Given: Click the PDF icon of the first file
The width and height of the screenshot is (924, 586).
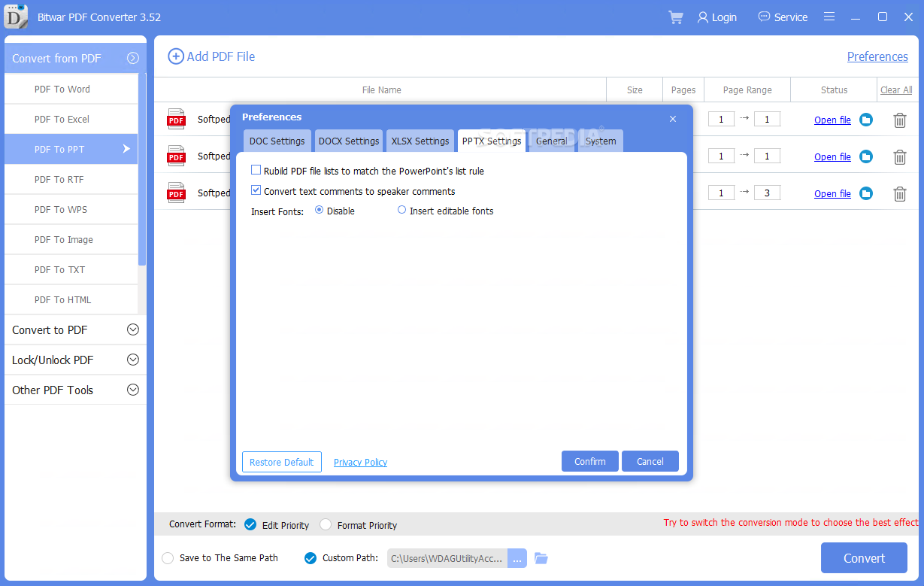Looking at the screenshot, I should click(176, 119).
